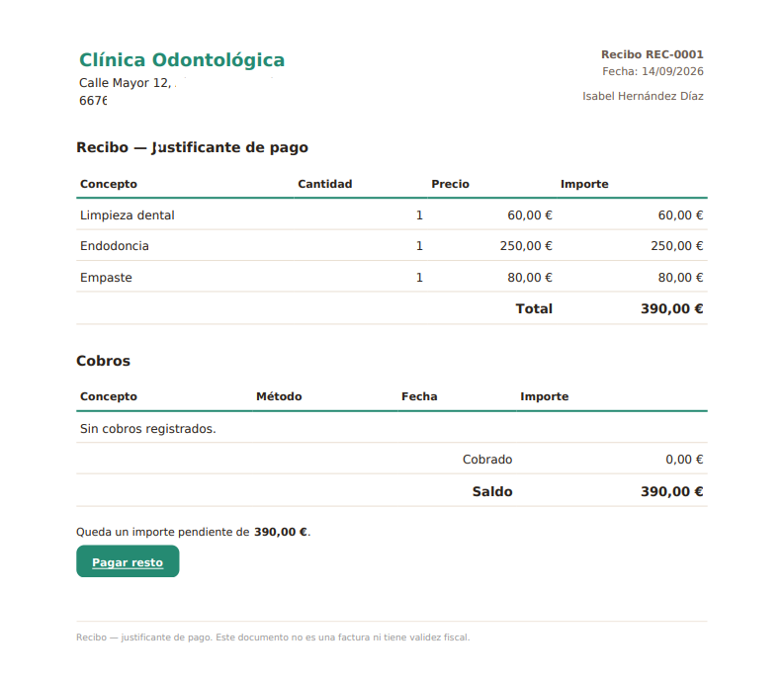Screen dimensions: 784x680
Task: Click the footer disclaimer about validez fiscal
Action: coord(273,637)
